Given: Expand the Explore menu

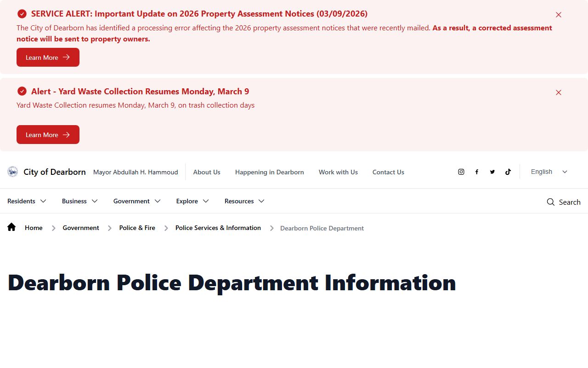Looking at the screenshot, I should [x=193, y=201].
